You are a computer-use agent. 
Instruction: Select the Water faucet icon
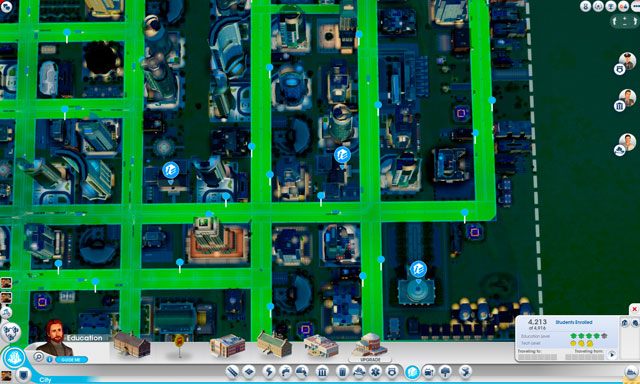[286, 372]
